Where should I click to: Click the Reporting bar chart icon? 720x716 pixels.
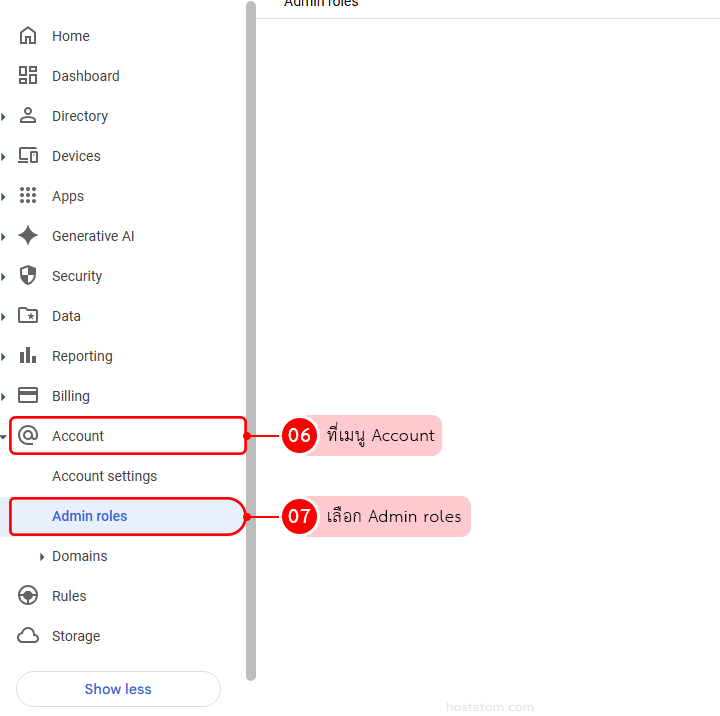28,356
